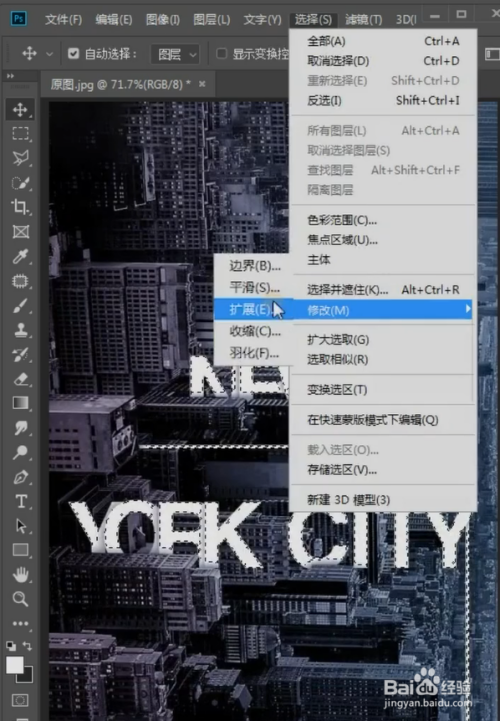
Task: Select the Rectangle shape tool
Action: coord(20,550)
